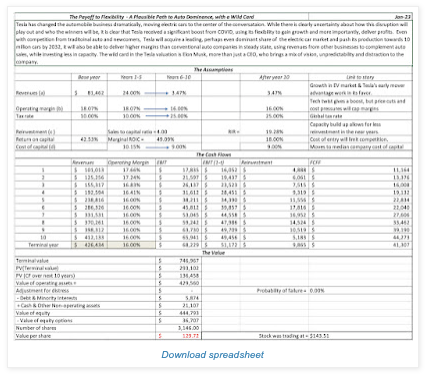Screen dimensions: 430x379
Task: Select the 'The Value' section header
Action: click(x=213, y=253)
